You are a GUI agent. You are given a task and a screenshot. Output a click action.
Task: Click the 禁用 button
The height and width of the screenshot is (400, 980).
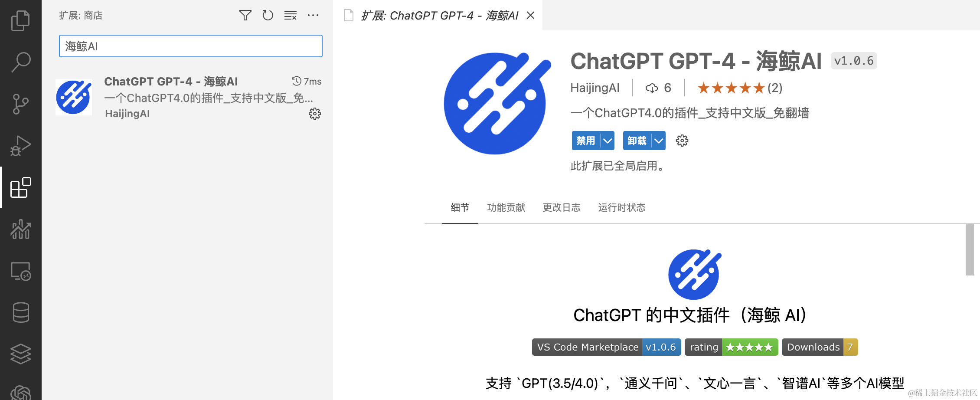pyautogui.click(x=585, y=141)
